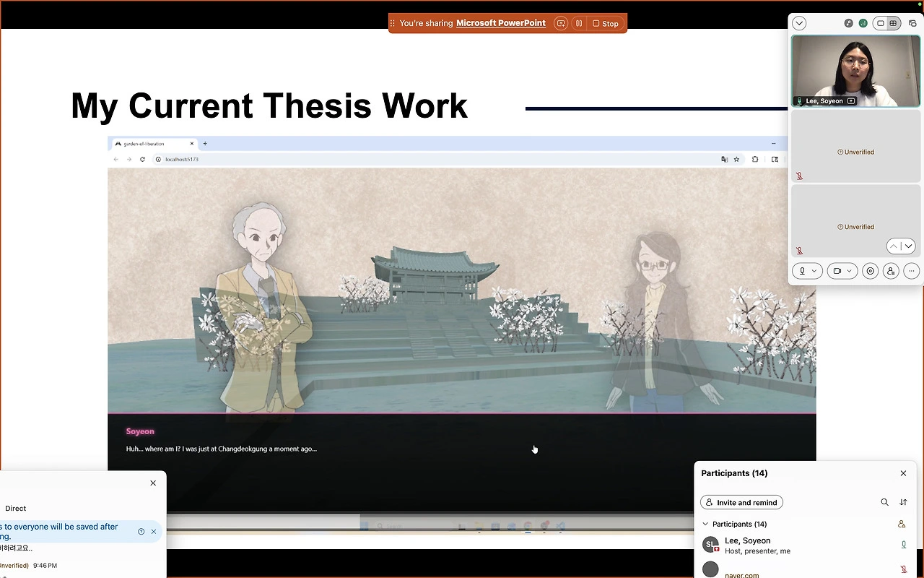Check the green connection quality indicator
924x578 pixels.
coord(863,23)
